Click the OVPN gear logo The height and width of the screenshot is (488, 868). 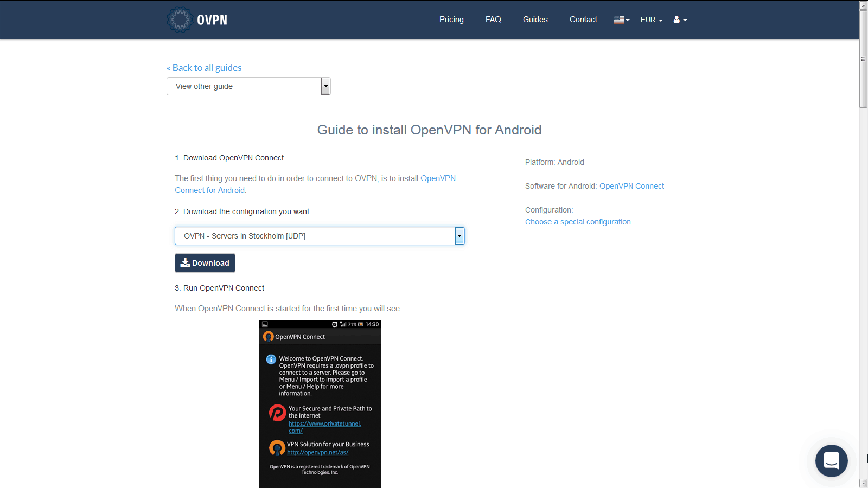coord(180,20)
